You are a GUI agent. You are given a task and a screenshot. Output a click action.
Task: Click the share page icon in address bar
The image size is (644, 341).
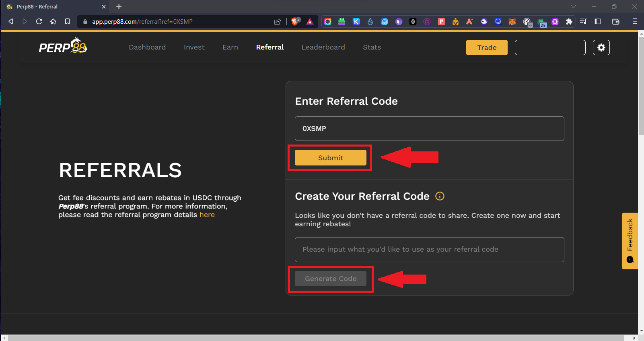pos(278,21)
